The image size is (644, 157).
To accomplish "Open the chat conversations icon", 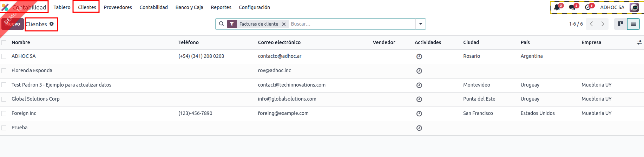I will tap(572, 7).
